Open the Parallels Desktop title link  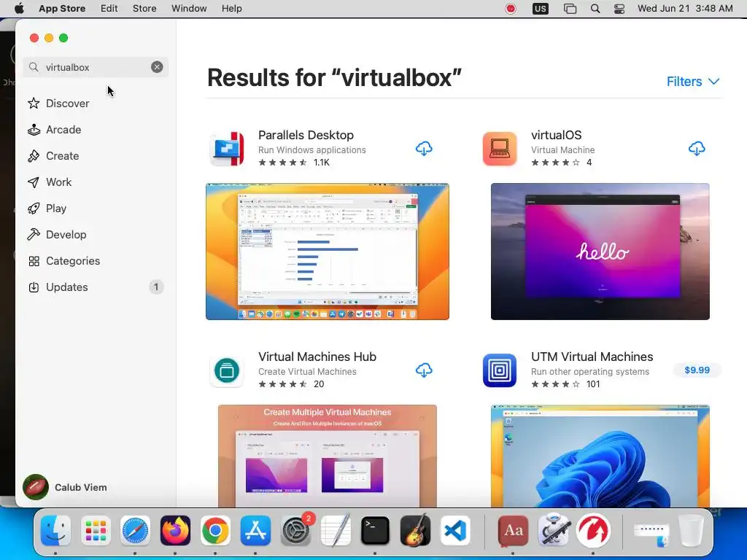[x=306, y=135]
